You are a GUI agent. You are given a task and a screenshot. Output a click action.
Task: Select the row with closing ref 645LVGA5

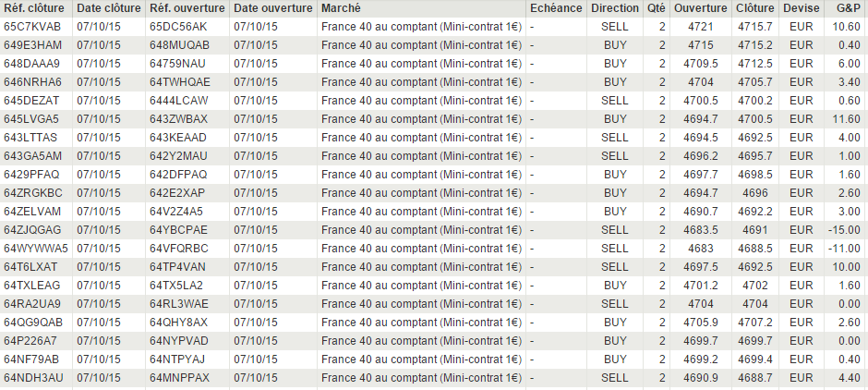coord(31,118)
